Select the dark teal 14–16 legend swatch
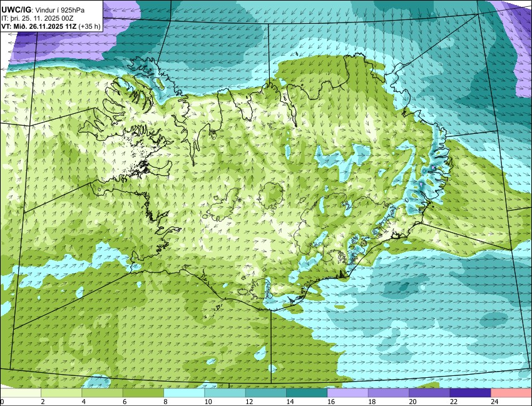Image resolution: width=532 pixels, height=406 pixels. (307, 393)
